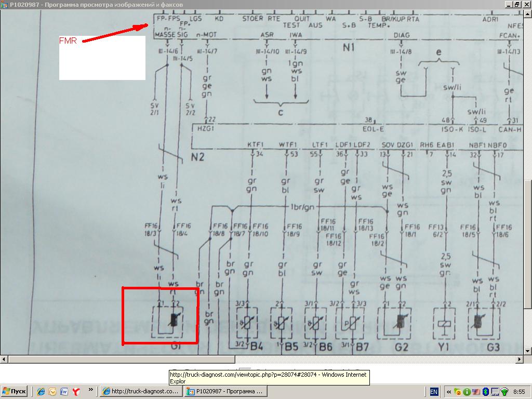Click the 'N1' label in the diagram
The image size is (532, 399).
pyautogui.click(x=349, y=48)
